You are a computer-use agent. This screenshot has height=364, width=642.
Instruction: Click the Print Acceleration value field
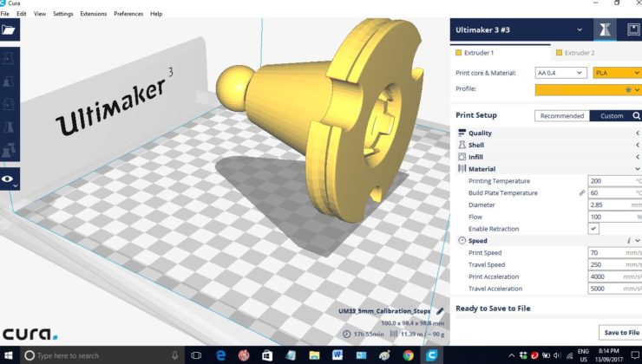(x=615, y=276)
